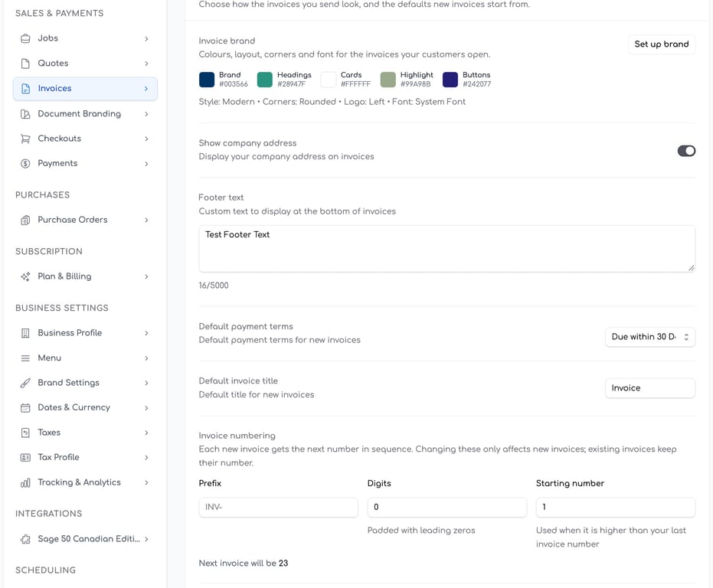Open Dates & Currency settings
Image resolution: width=713 pixels, height=588 pixels.
[85, 407]
